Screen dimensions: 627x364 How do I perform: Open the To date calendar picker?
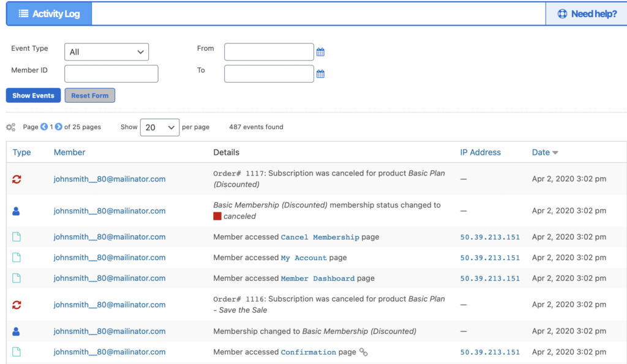(x=320, y=74)
